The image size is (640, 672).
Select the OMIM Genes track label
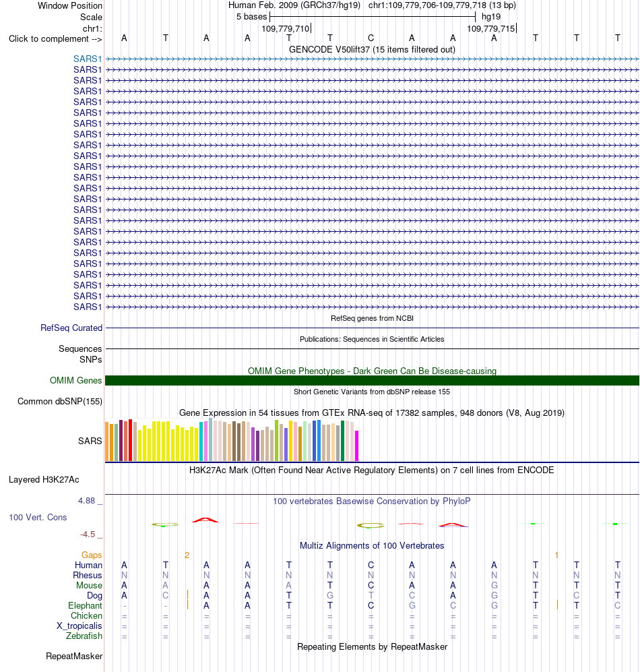pyautogui.click(x=76, y=381)
